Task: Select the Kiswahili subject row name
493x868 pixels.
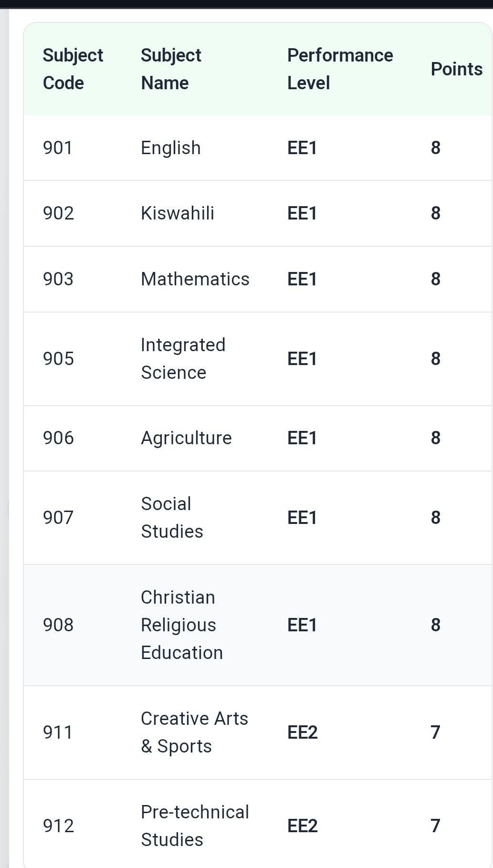Action: (177, 213)
